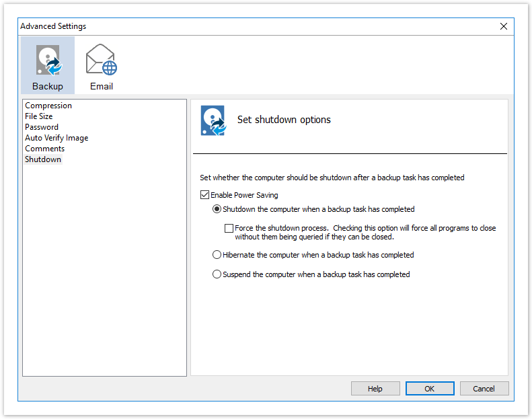This screenshot has width=532, height=419.
Task: Dismiss dialog with the Cancel button
Action: tap(484, 389)
